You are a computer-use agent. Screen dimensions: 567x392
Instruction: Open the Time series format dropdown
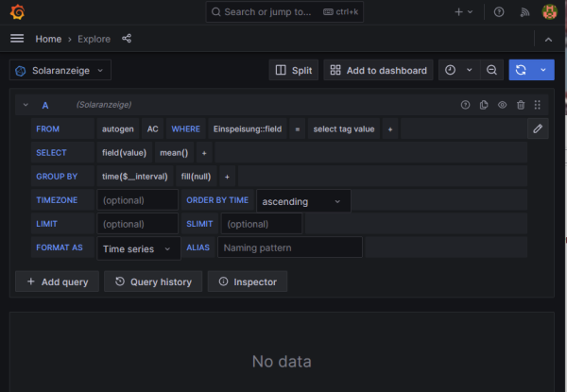[x=140, y=247]
